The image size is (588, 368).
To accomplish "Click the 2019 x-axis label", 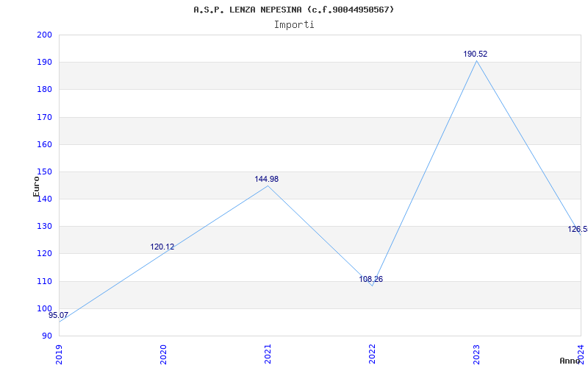I will (x=59, y=354).
